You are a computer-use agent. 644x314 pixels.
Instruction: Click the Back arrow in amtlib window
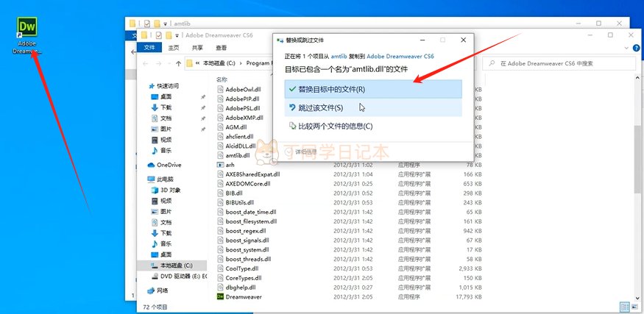point(133,52)
